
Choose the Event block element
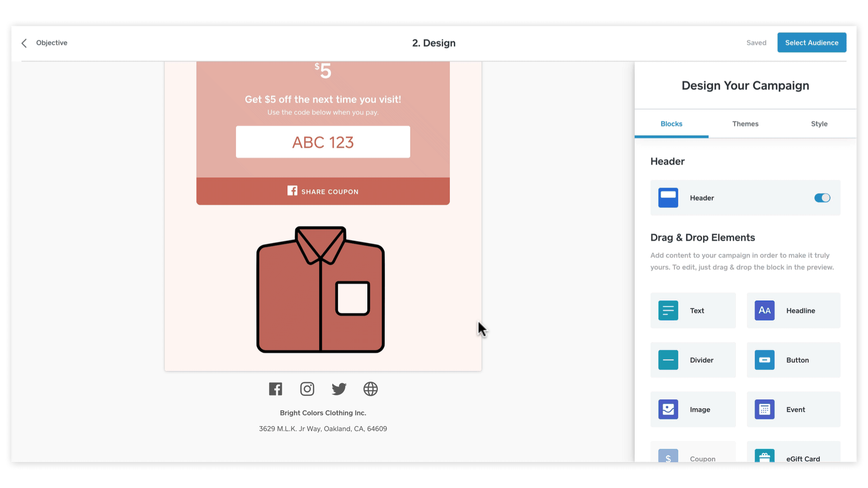[x=793, y=409]
